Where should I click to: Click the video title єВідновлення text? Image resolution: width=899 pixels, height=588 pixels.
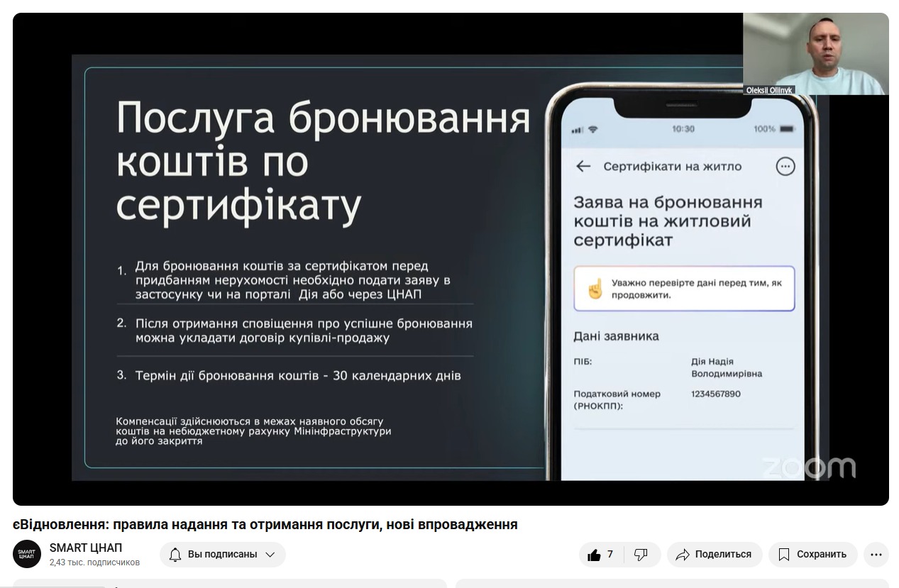[x=265, y=524]
